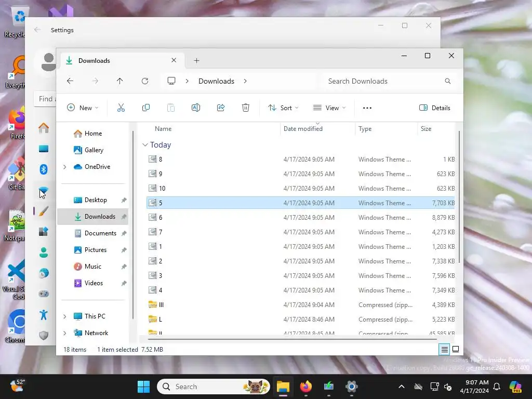The height and width of the screenshot is (399, 532).
Task: Open Time & language clock icon in Settings
Action: tap(44, 273)
